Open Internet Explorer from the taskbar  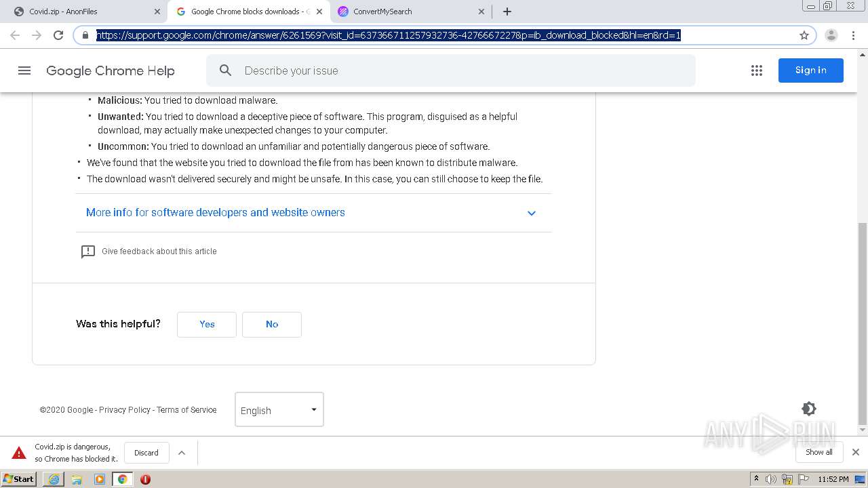(54, 479)
